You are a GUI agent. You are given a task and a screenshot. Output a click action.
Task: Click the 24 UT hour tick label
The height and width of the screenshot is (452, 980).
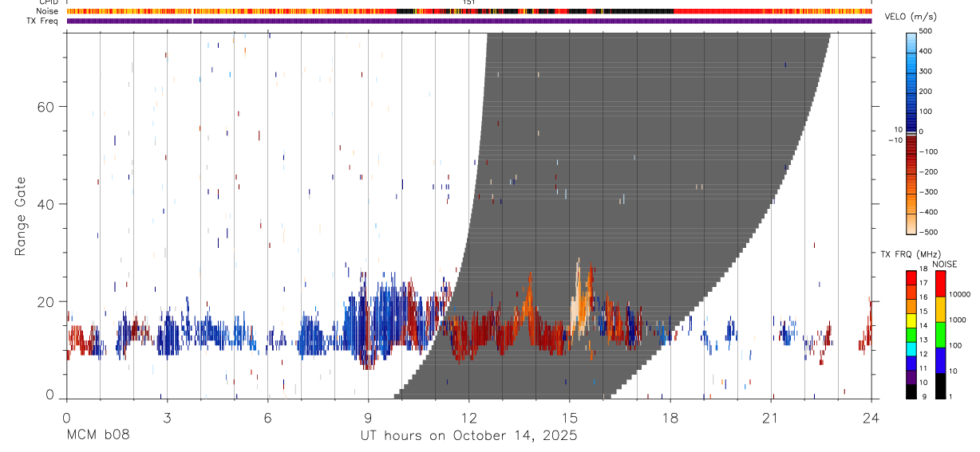[x=871, y=418]
